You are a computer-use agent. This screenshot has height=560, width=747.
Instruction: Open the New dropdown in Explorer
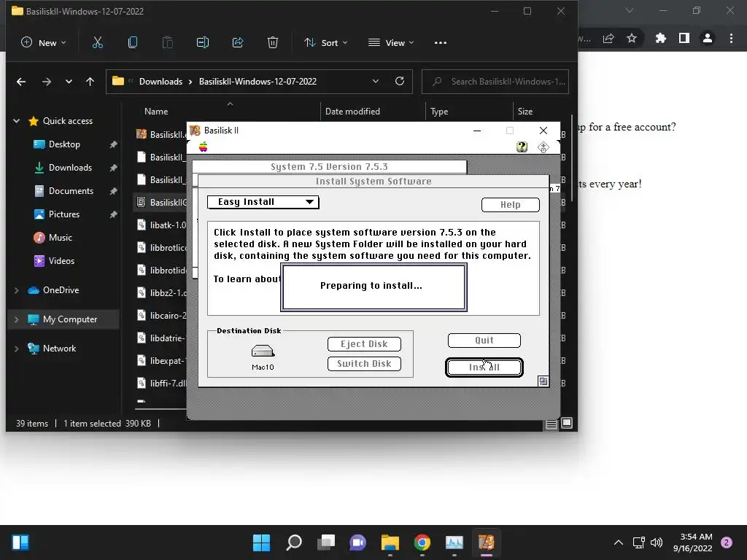[43, 43]
